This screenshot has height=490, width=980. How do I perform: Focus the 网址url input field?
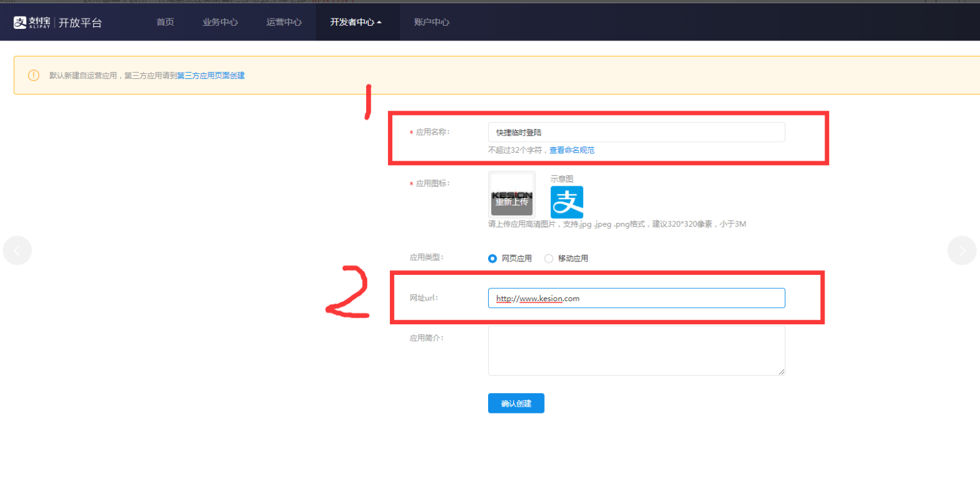pos(636,298)
